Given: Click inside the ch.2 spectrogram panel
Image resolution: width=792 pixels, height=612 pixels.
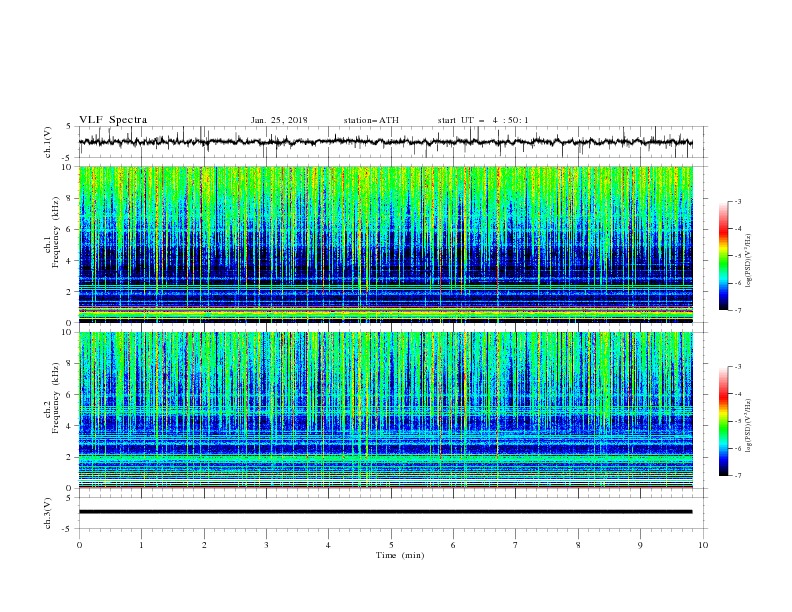Looking at the screenshot, I should coord(386,410).
